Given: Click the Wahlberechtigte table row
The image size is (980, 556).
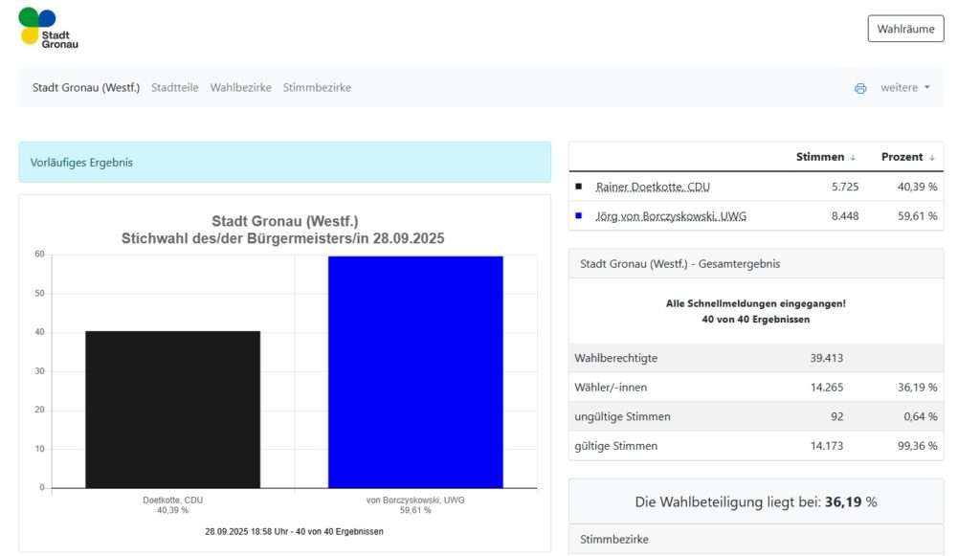Looking at the screenshot, I should click(x=755, y=358).
